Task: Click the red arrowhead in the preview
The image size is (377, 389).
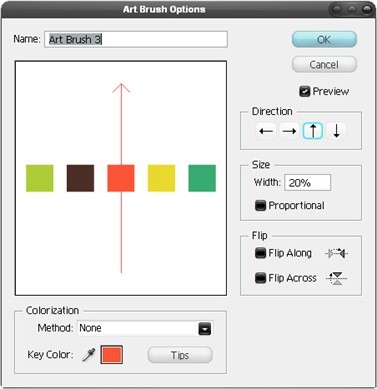Action: 121,88
